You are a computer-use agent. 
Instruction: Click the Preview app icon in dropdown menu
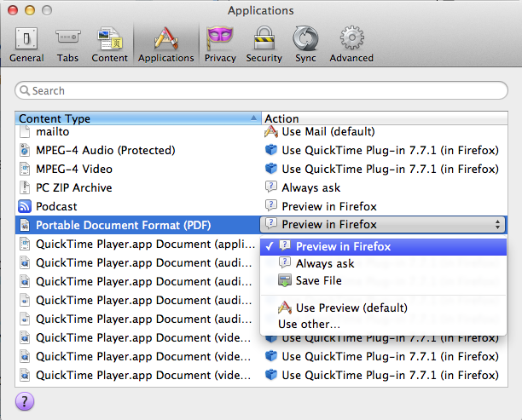click(285, 308)
